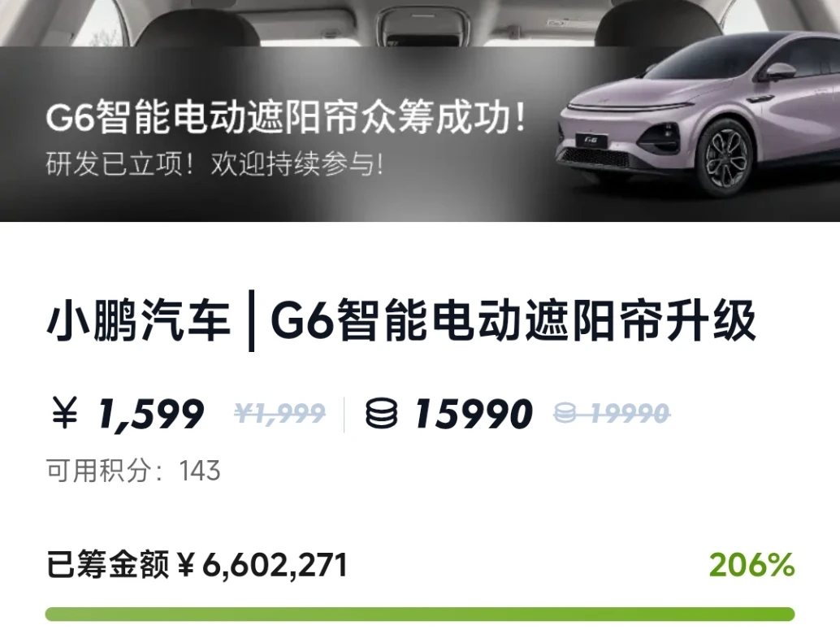840x630 pixels.
Task: Click the struck-through coin icon beside 19990
Action: (x=565, y=413)
